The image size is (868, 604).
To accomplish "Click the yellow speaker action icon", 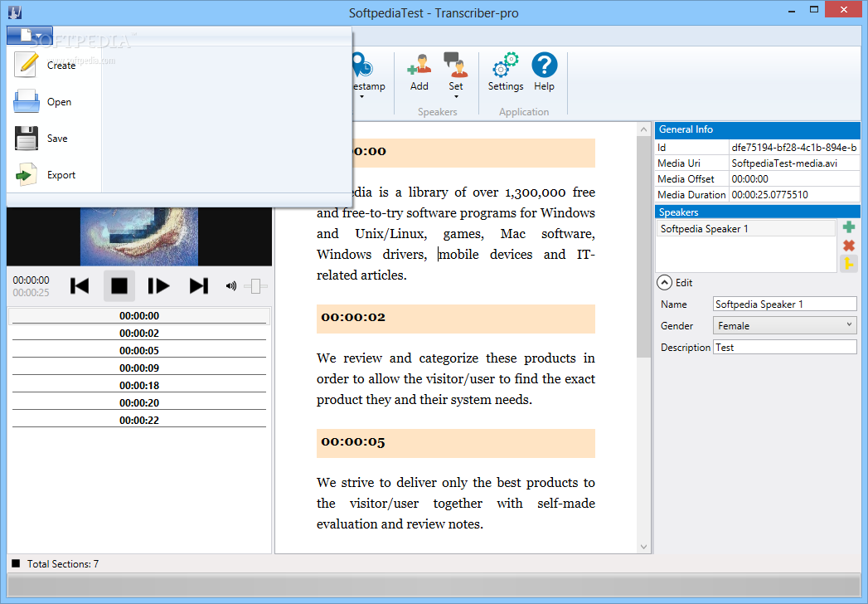I will [849, 265].
